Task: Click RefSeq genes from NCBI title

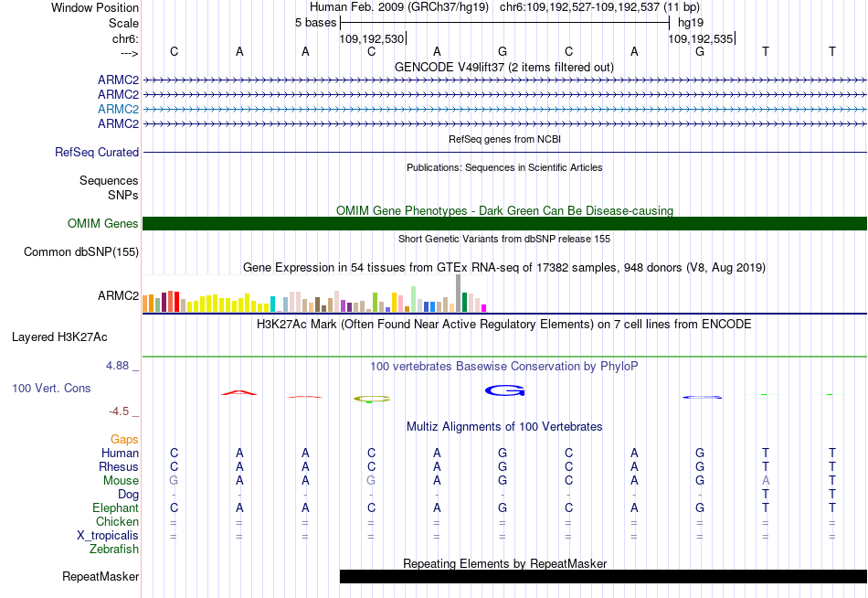Action: (x=504, y=139)
